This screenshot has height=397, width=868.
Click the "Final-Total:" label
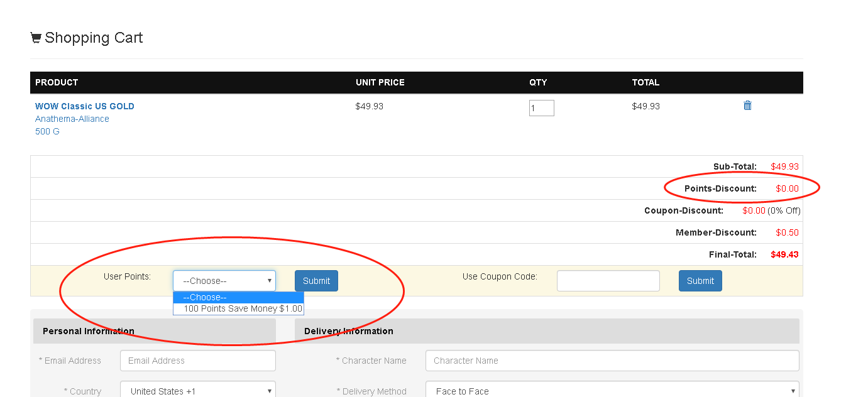tap(733, 254)
